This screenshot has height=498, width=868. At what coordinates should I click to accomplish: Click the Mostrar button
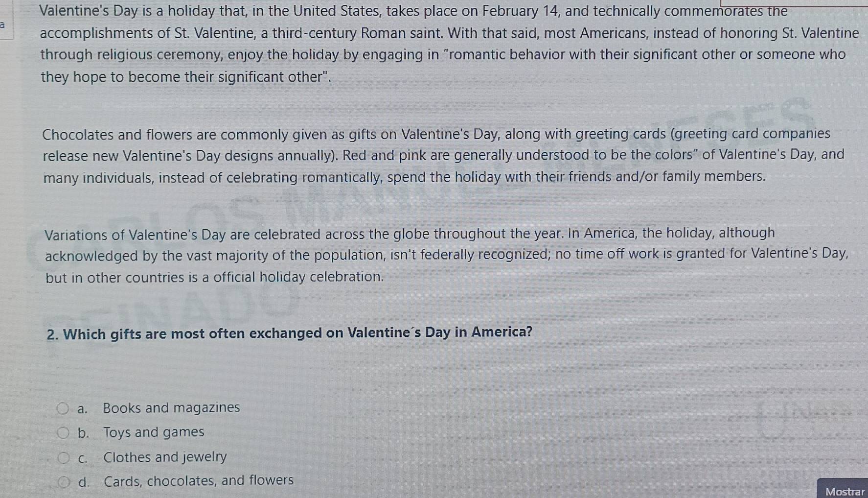pyautogui.click(x=845, y=491)
